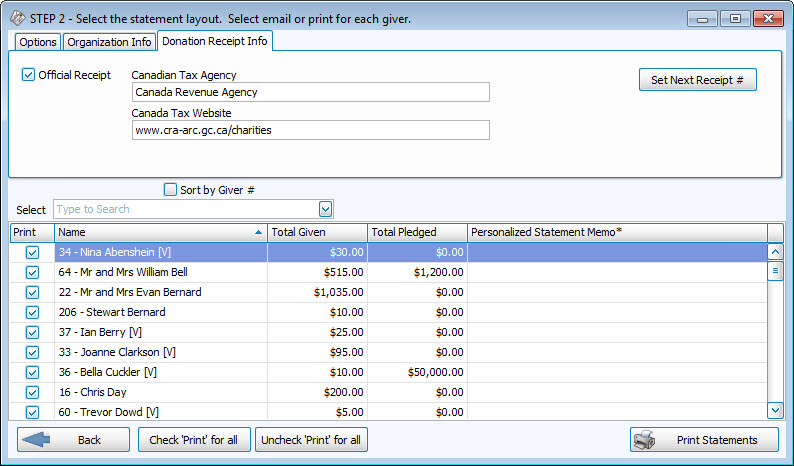Uncheck the Official Receipt checkbox
The width and height of the screenshot is (794, 466).
tap(28, 75)
